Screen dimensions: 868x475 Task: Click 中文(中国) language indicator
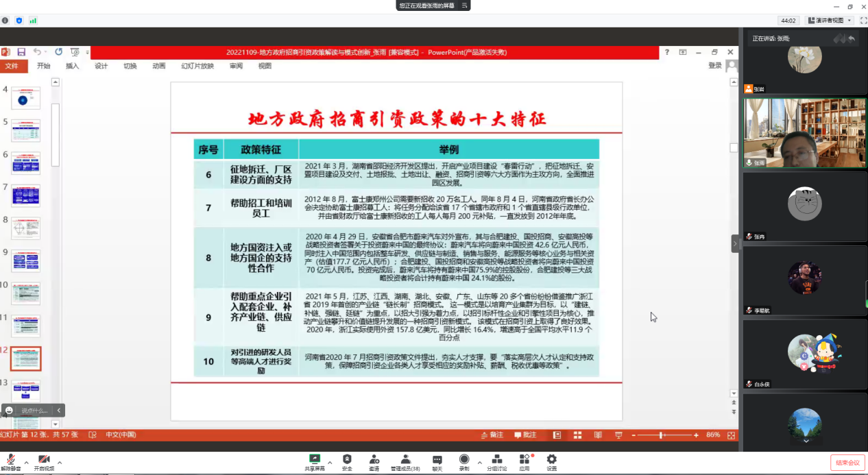pos(121,435)
